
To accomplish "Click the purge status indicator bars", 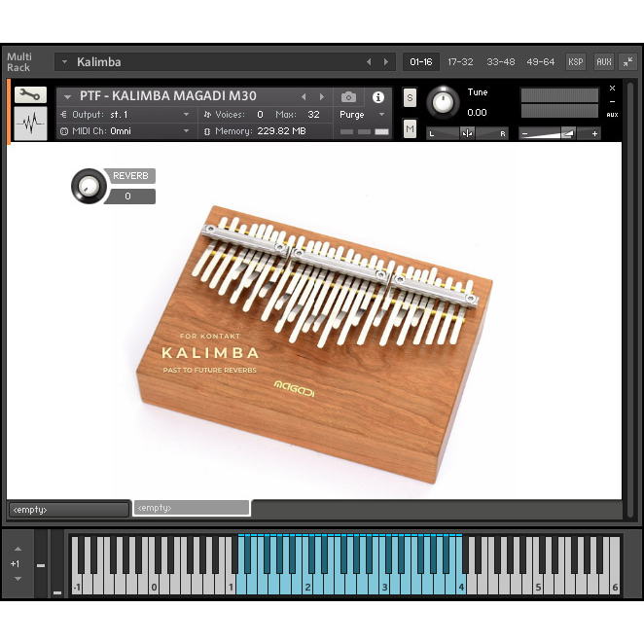I will pyautogui.click(x=364, y=132).
